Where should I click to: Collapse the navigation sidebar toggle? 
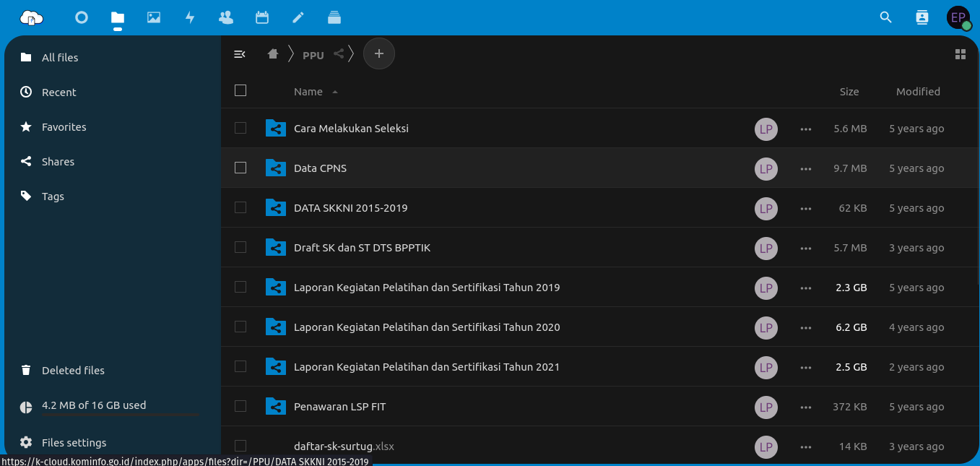point(240,54)
